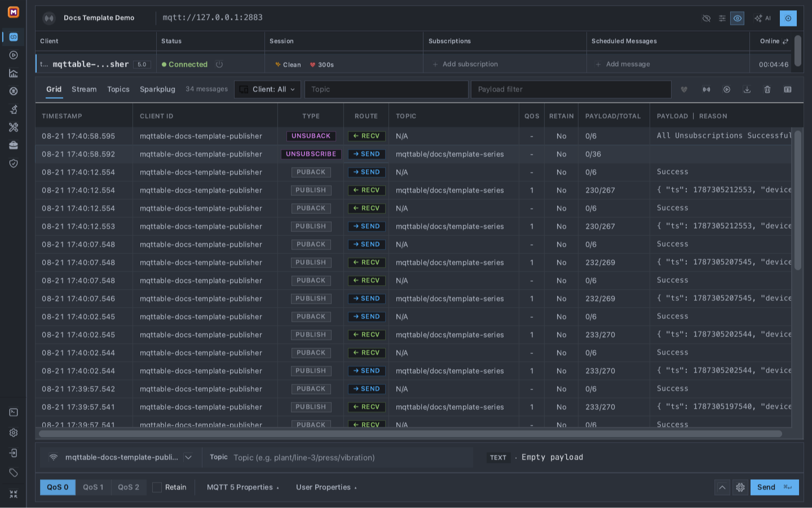Open the Connections link icon in sidebar
Screen dimensions: 812x508
pyautogui.click(x=14, y=37)
